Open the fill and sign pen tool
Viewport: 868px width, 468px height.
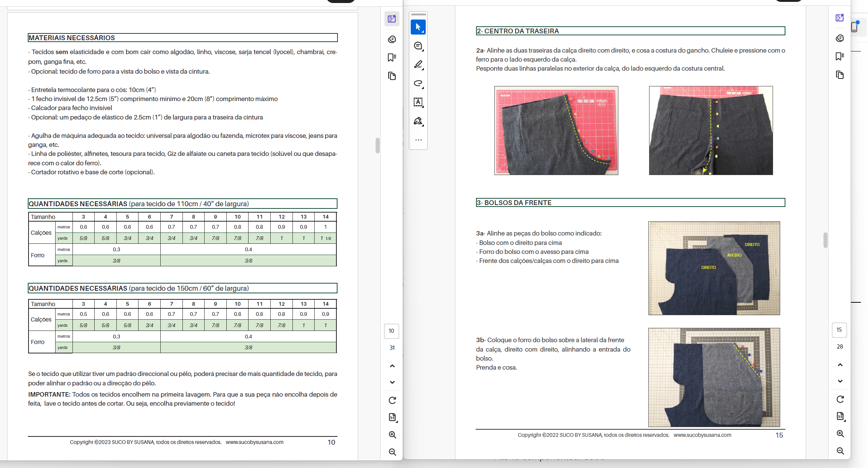[418, 121]
